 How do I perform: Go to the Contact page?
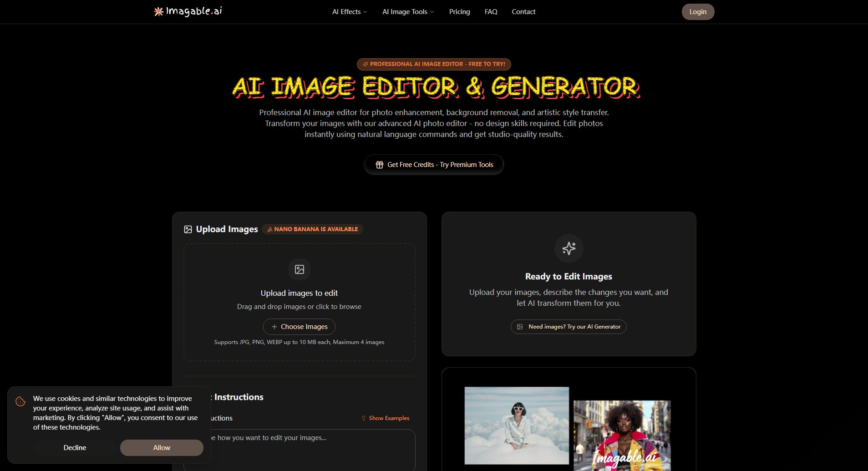tap(523, 12)
